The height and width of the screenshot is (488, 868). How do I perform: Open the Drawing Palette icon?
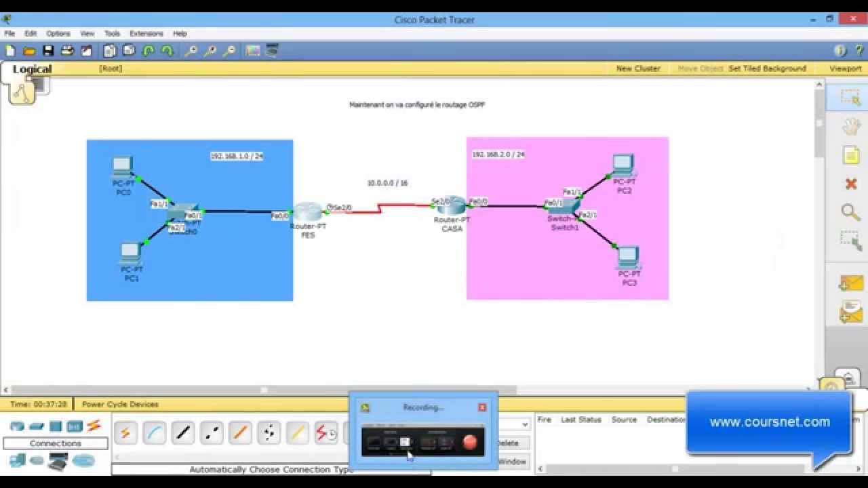point(253,50)
